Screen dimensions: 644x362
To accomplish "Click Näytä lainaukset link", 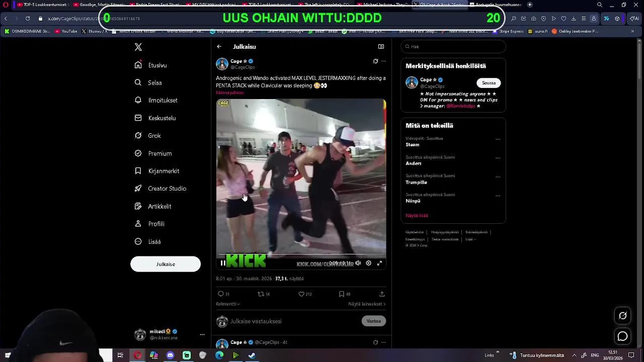I will click(367, 304).
